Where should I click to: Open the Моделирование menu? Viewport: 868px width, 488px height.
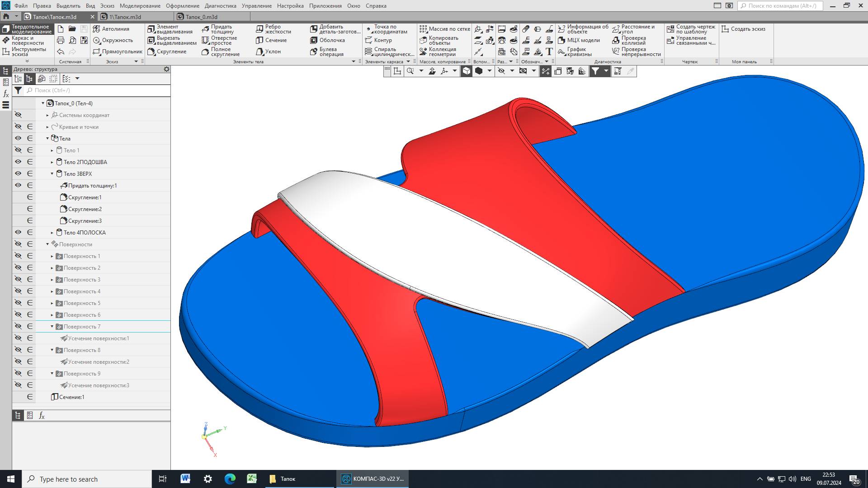[x=140, y=6]
